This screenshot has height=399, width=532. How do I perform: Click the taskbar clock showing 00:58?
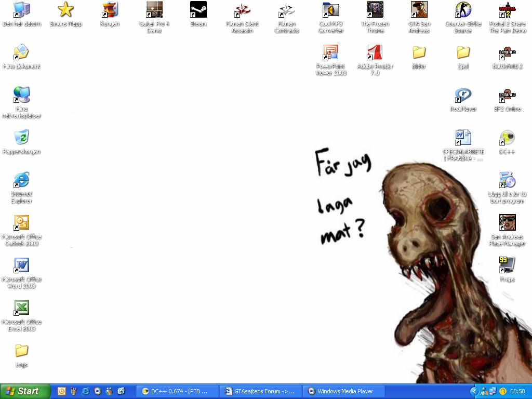tap(517, 391)
